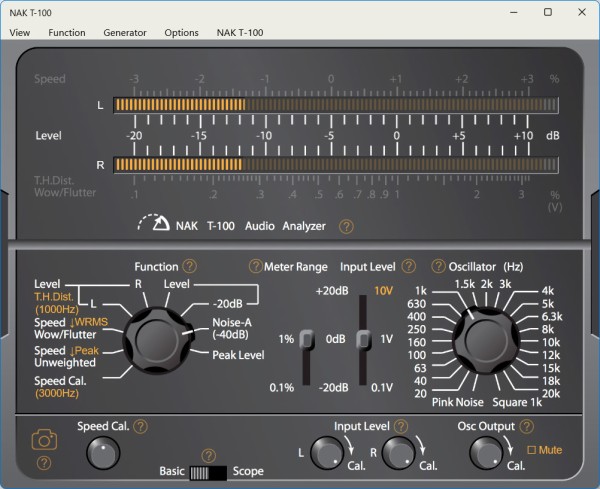
Task: Click the help icon above Basic/Scope switch
Action: click(x=209, y=456)
